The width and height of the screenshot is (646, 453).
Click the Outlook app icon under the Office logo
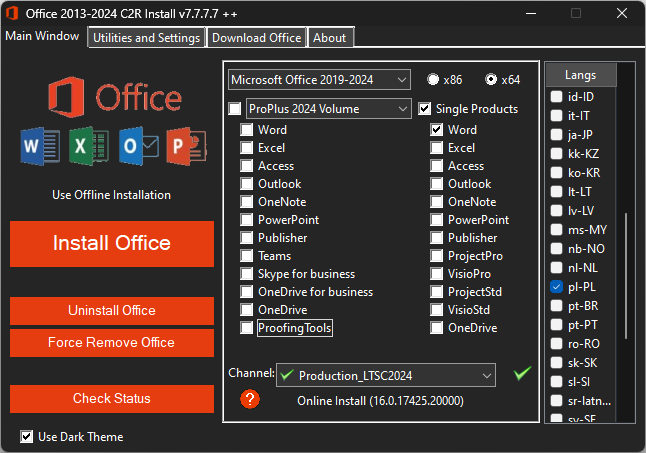(x=138, y=146)
